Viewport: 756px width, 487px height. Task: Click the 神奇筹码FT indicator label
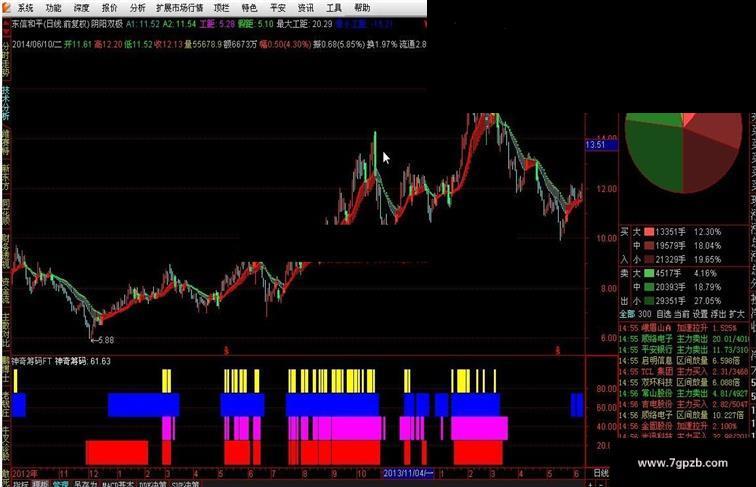tap(31, 361)
